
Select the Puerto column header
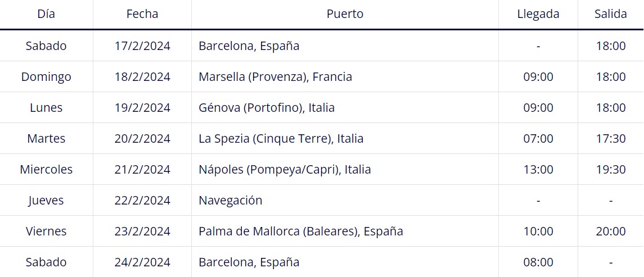coord(345,14)
